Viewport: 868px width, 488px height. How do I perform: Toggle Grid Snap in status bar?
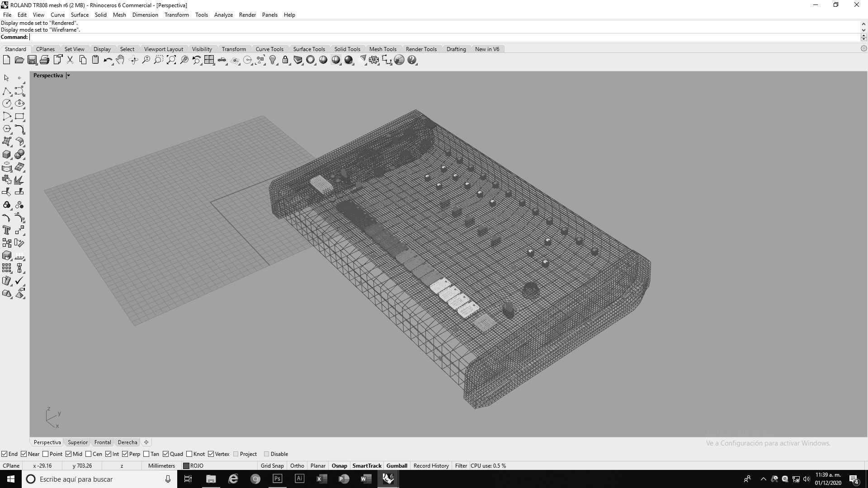pyautogui.click(x=272, y=466)
